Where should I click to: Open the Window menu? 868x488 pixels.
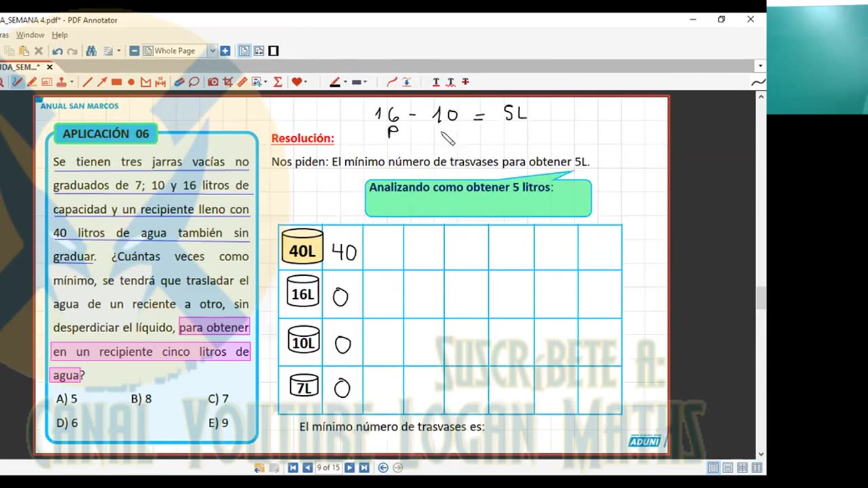(30, 35)
